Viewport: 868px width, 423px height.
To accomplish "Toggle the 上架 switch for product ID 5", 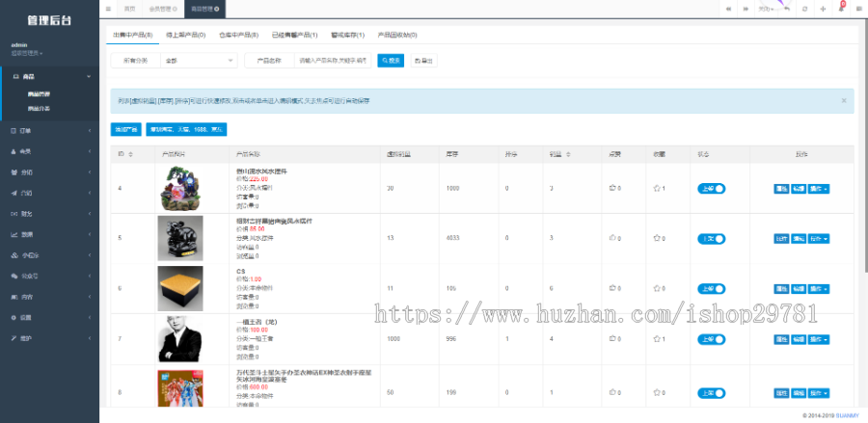I will coord(712,238).
